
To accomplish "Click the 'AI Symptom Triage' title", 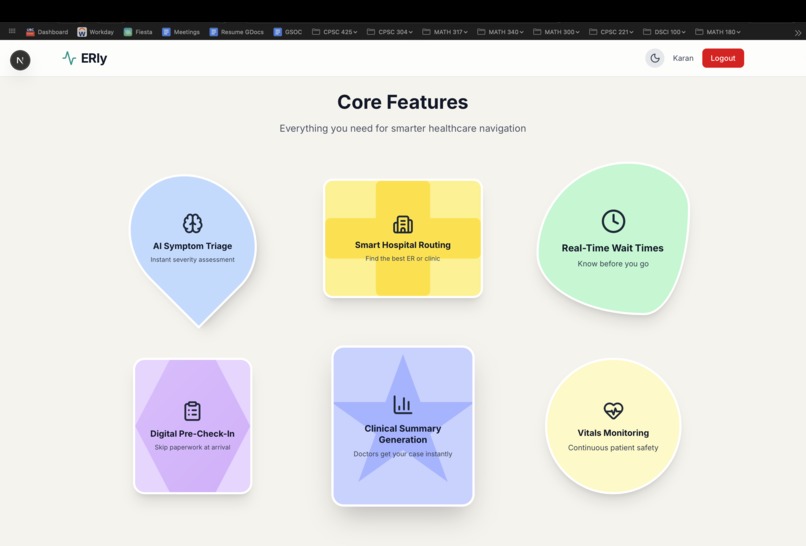I will (192, 246).
